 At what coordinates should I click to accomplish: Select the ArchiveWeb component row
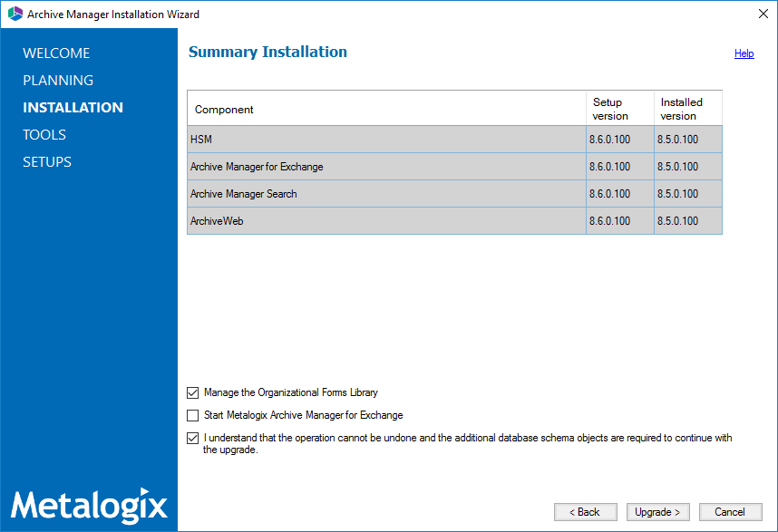[x=454, y=221]
